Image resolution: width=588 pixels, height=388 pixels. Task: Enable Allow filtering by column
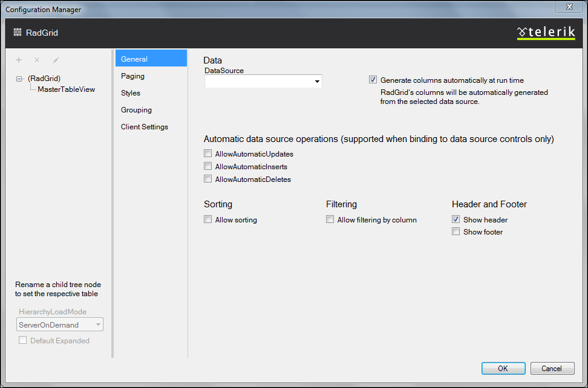click(x=330, y=219)
